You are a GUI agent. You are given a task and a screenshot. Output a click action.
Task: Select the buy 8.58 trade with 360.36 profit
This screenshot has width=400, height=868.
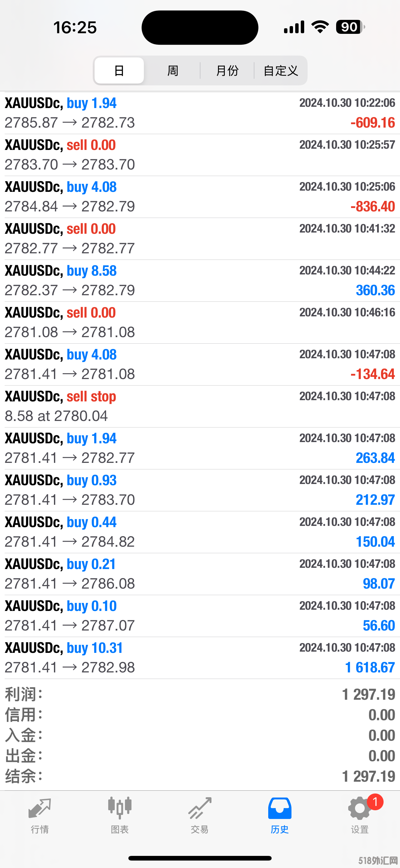(x=200, y=281)
